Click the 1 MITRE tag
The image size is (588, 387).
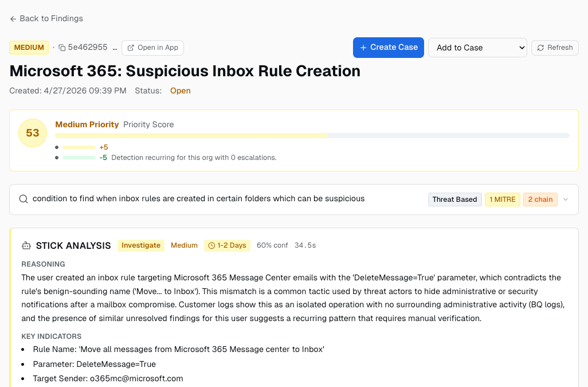[502, 200]
